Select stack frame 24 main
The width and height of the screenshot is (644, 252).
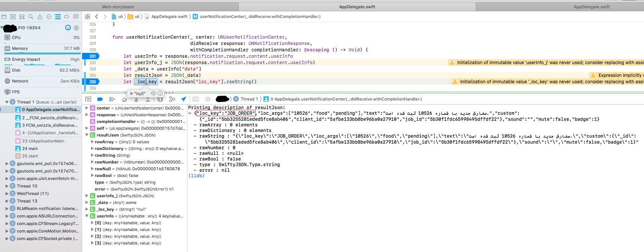coord(41,148)
